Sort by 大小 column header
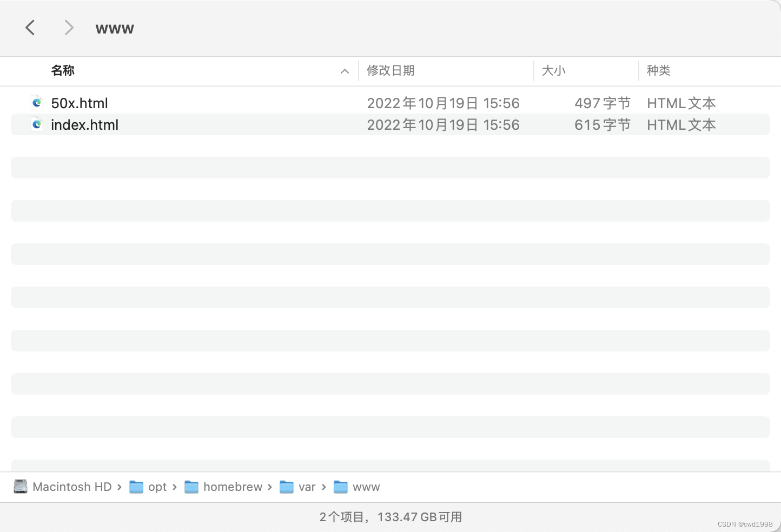 [x=553, y=70]
